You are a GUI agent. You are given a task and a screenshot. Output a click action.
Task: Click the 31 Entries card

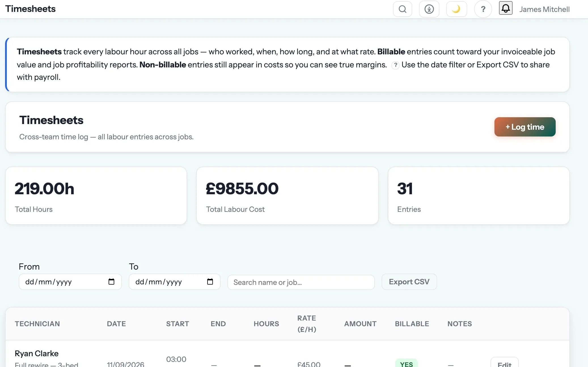479,196
